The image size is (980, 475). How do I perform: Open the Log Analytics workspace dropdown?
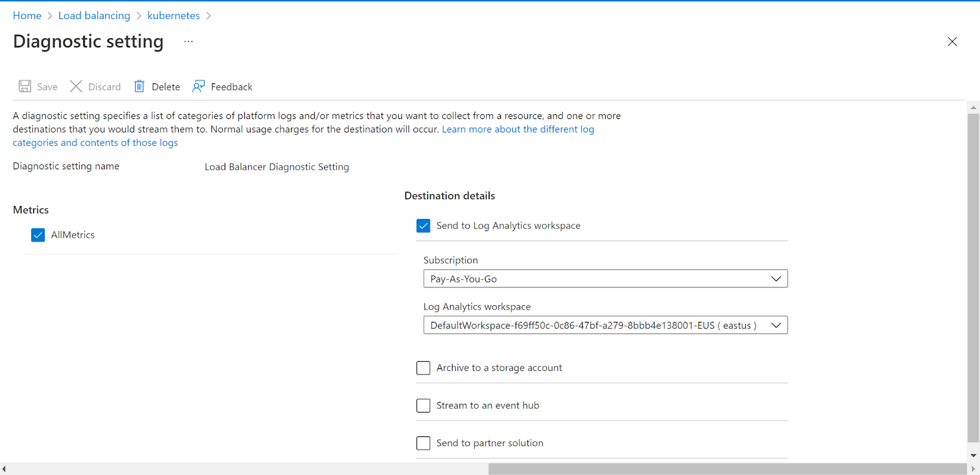pyautogui.click(x=605, y=325)
